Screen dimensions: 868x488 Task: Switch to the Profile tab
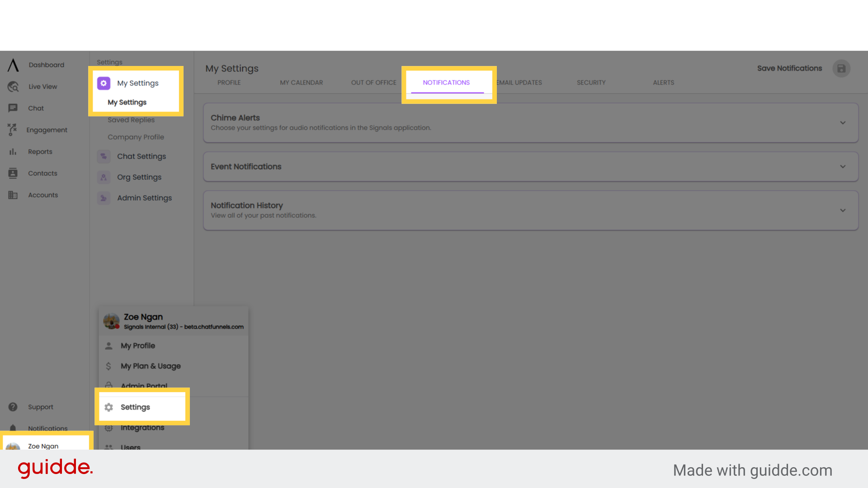(x=229, y=83)
